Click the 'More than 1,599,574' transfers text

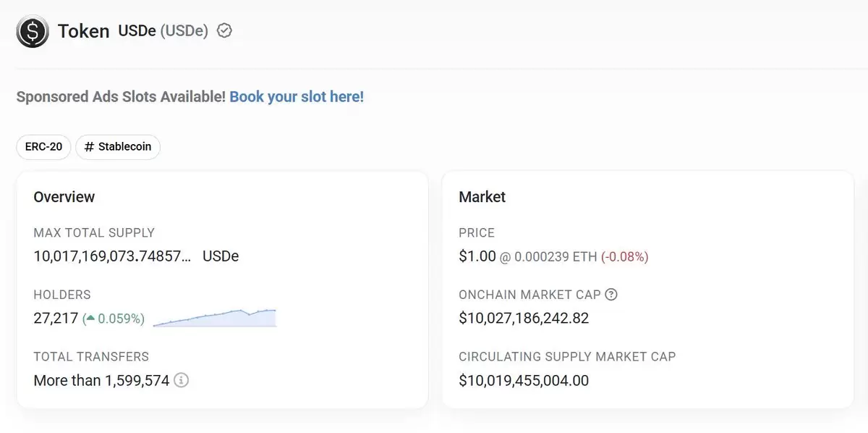[101, 380]
